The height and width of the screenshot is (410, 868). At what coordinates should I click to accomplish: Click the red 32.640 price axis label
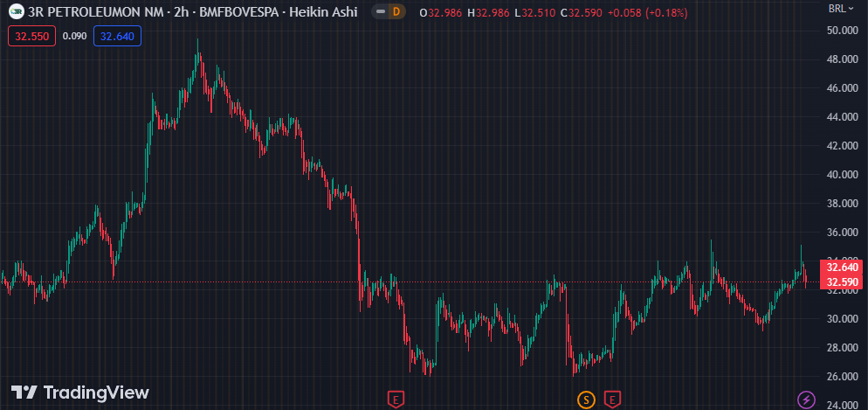[x=842, y=268]
